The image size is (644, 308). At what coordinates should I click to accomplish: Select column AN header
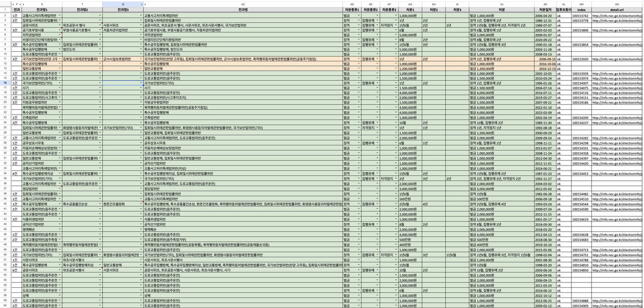tap(617, 4)
